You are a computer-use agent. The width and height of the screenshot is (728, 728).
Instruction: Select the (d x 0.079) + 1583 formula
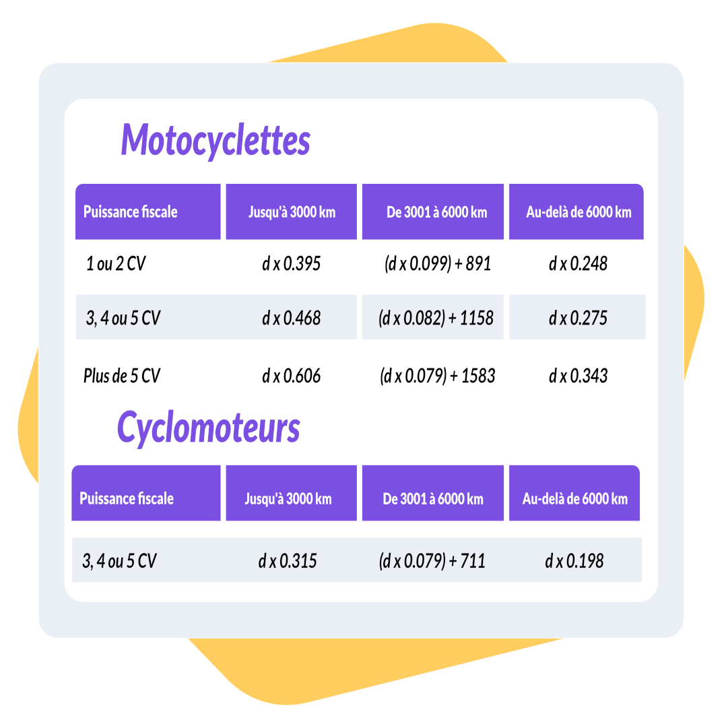438,376
